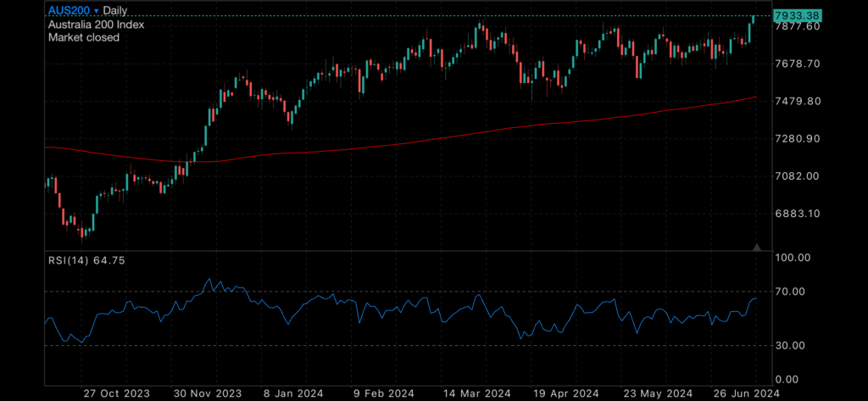Click the 7678.70 price axis label

pos(798,64)
